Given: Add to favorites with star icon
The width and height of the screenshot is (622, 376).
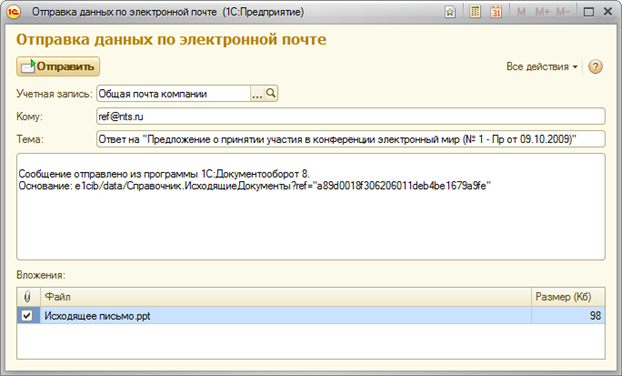Looking at the screenshot, I should coord(450,12).
